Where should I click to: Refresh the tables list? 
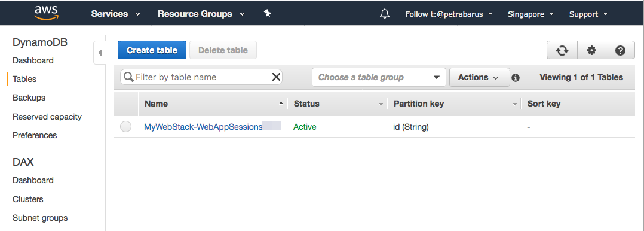coord(562,50)
